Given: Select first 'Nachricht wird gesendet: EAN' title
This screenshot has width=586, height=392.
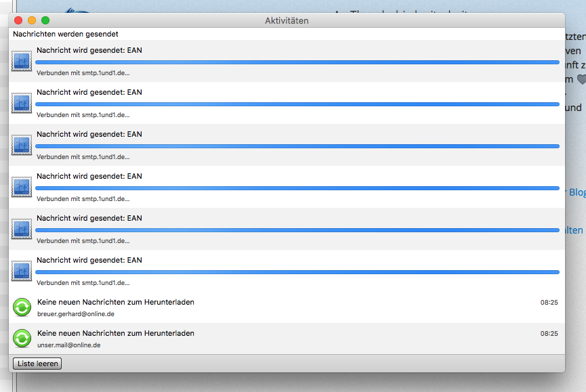Looking at the screenshot, I should point(89,50).
